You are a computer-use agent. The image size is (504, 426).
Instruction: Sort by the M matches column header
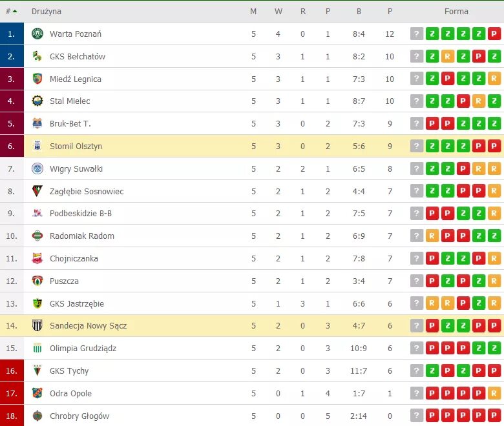coord(253,12)
